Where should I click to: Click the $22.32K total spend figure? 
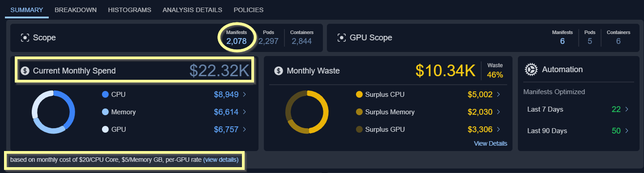point(219,70)
